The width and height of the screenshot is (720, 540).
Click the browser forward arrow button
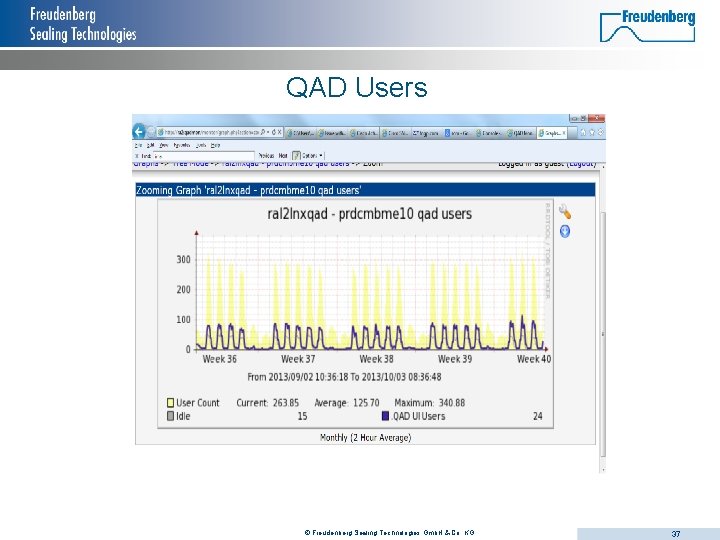(151, 132)
